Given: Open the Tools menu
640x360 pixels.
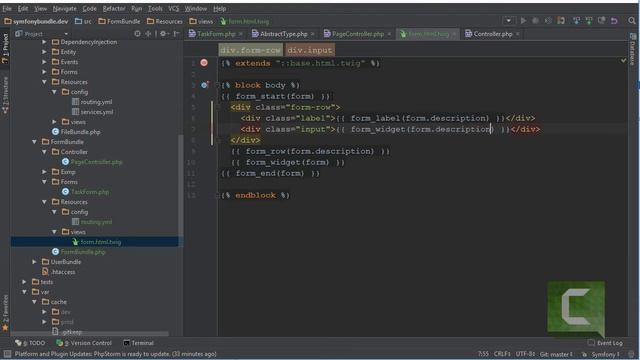Looking at the screenshot, I should pos(155,8).
